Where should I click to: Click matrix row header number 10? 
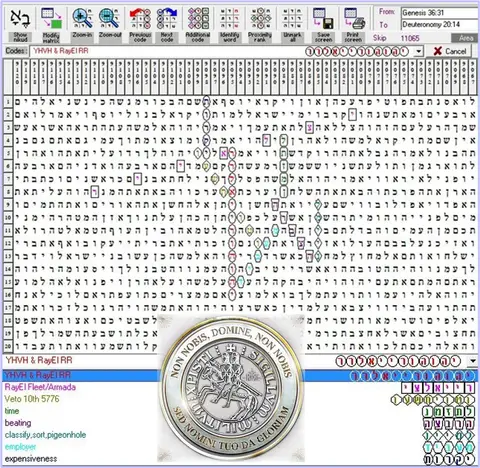8,218
